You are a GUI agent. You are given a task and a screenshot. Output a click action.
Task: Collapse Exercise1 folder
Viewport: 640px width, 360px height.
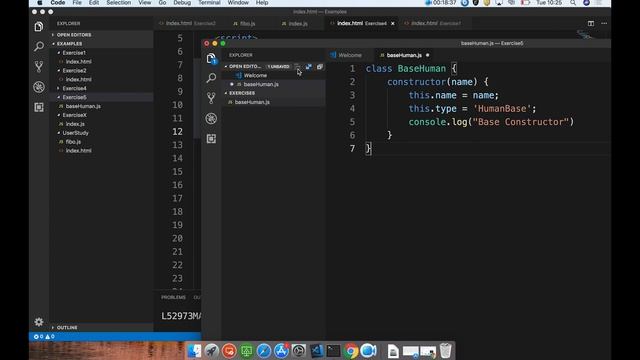point(59,53)
